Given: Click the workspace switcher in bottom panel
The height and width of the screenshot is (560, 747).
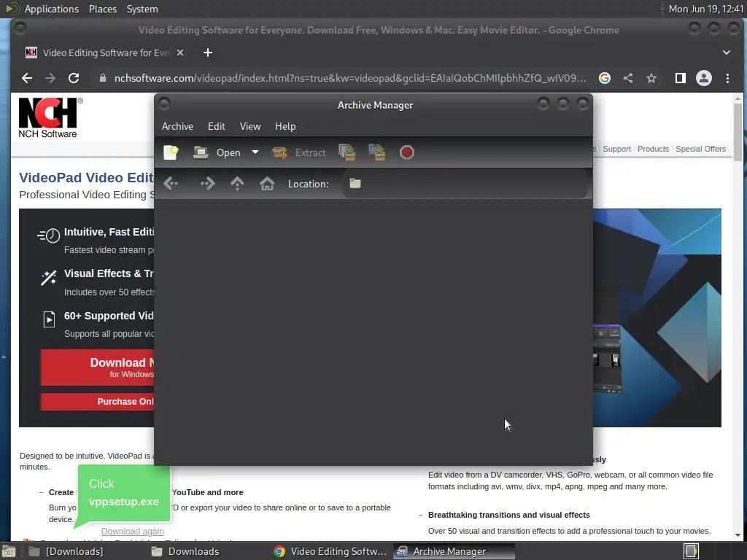Looking at the screenshot, I should click(691, 551).
